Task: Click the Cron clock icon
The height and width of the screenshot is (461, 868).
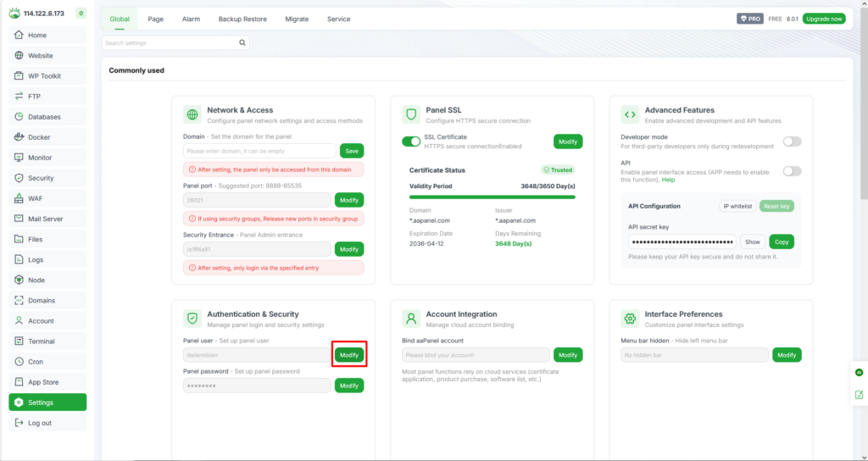Action: tap(19, 362)
